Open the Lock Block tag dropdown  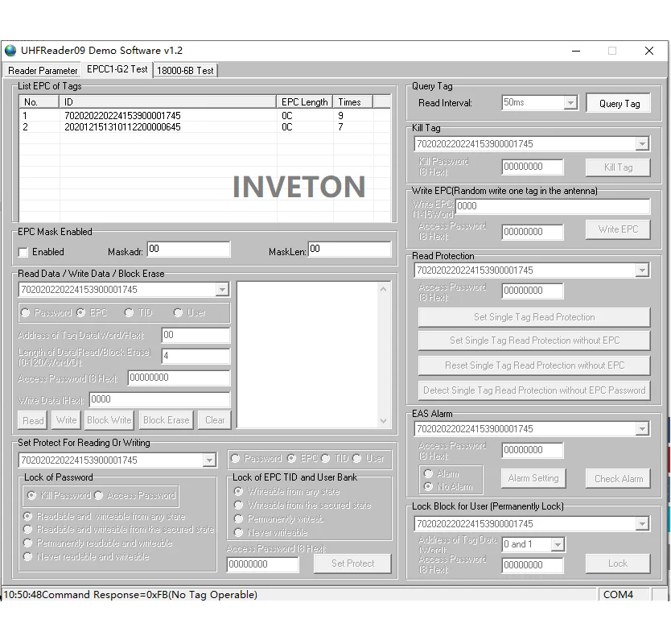point(642,524)
